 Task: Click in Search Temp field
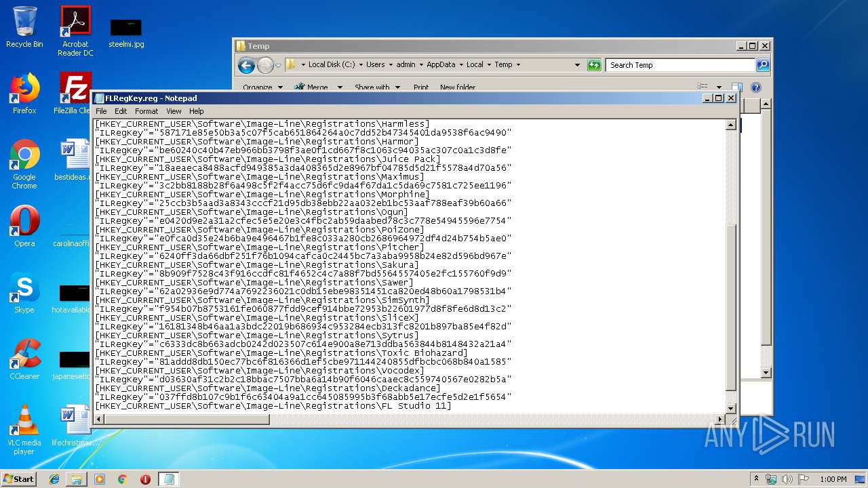point(680,65)
